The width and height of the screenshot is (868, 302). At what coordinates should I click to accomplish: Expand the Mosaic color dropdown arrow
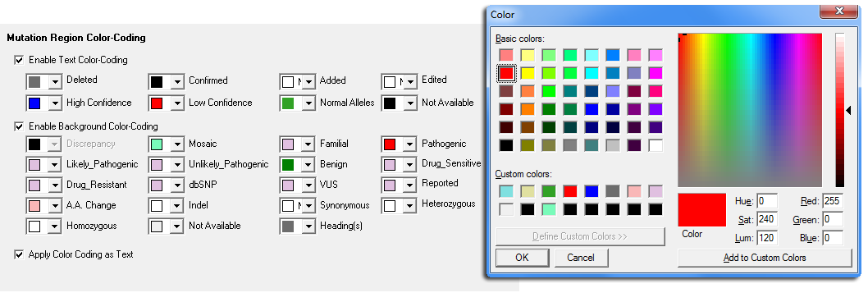tap(177, 144)
